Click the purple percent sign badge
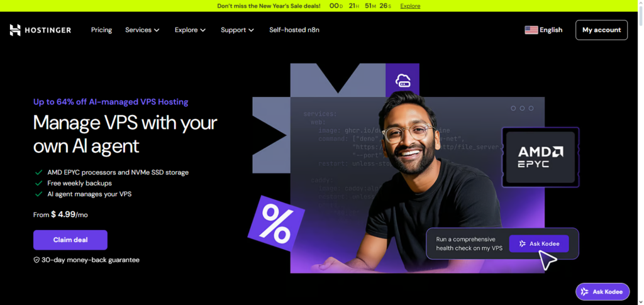This screenshot has height=305, width=644. click(x=275, y=223)
